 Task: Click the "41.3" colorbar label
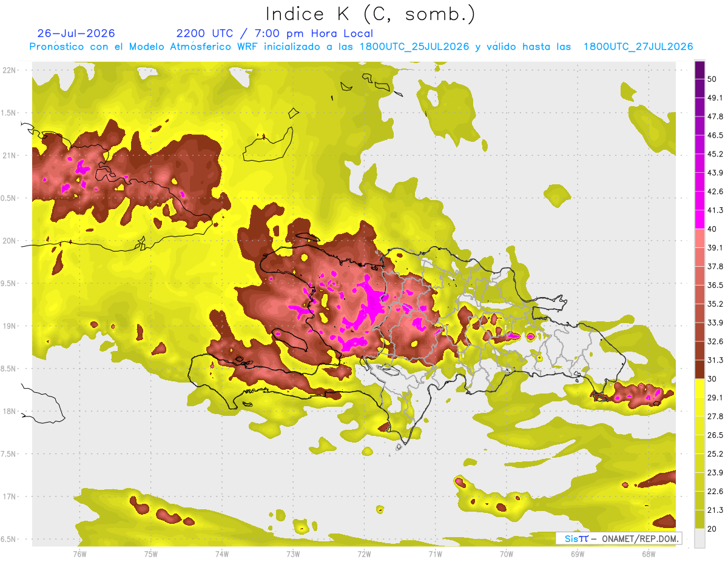715,210
